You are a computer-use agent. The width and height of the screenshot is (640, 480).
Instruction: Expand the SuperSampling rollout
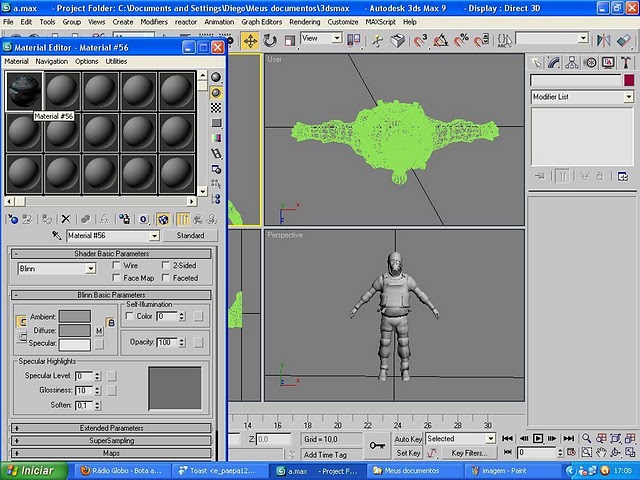coord(111,441)
